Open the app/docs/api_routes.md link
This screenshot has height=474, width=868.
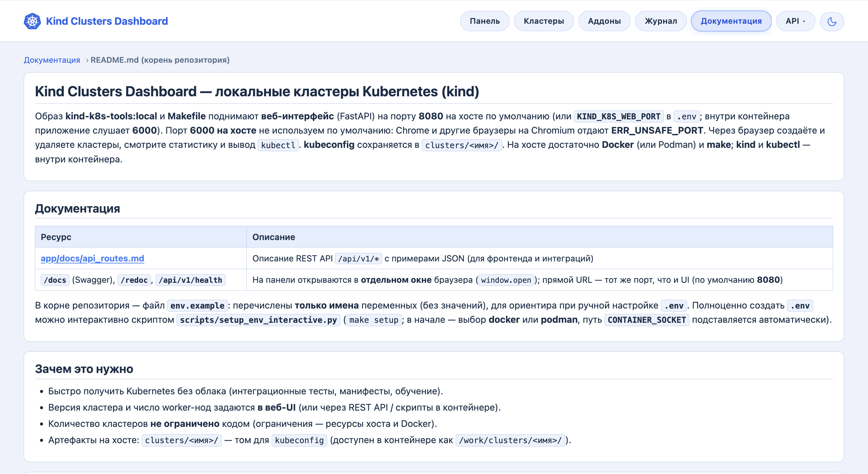[x=92, y=258]
